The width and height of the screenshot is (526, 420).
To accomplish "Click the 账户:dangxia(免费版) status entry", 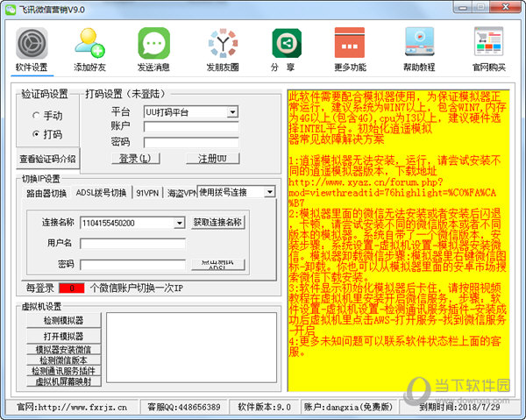I will (349, 407).
